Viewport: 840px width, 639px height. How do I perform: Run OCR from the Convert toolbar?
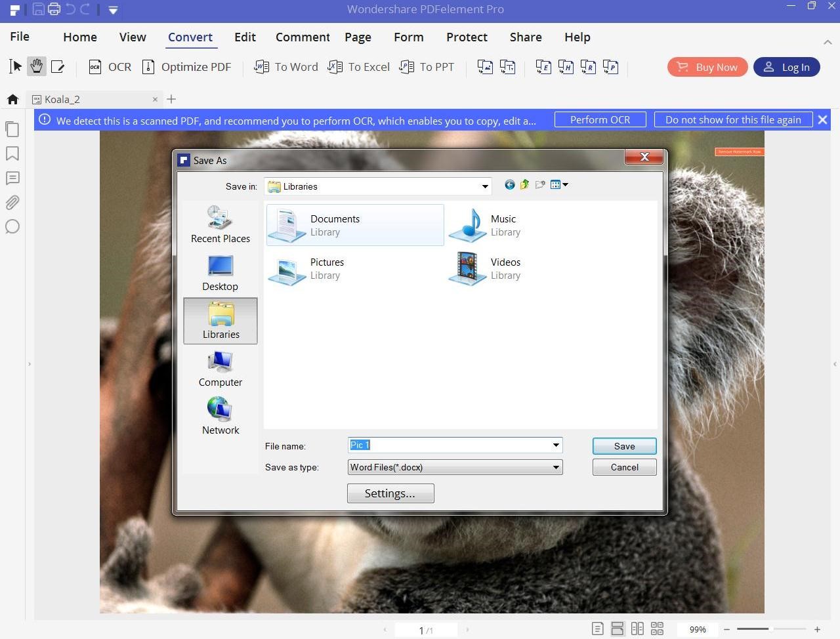pos(110,67)
